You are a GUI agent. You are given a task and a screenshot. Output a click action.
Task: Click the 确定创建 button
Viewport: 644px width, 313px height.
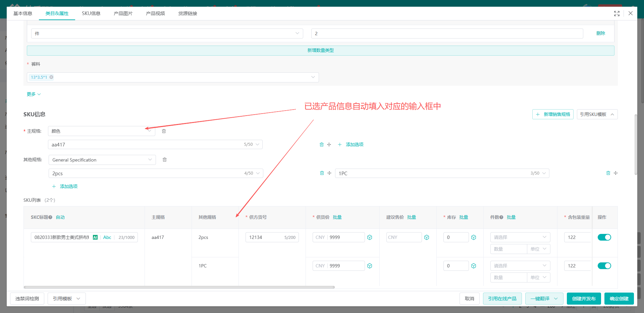point(619,299)
